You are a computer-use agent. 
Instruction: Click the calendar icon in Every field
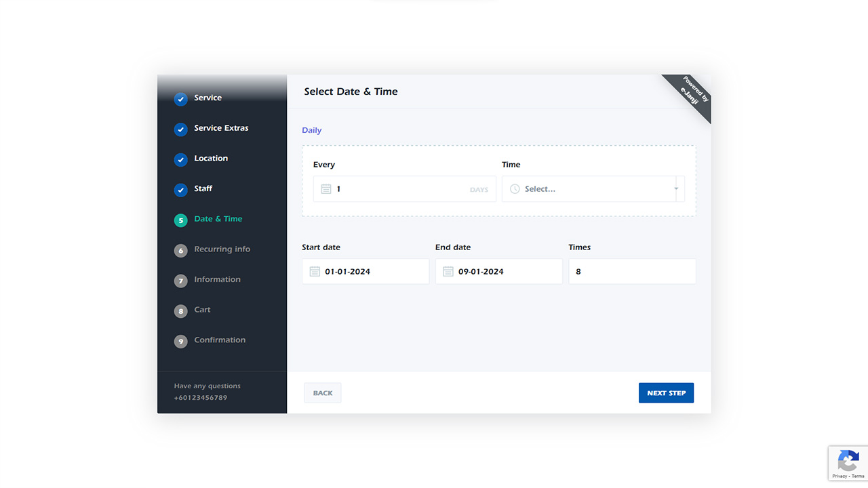[325, 189]
